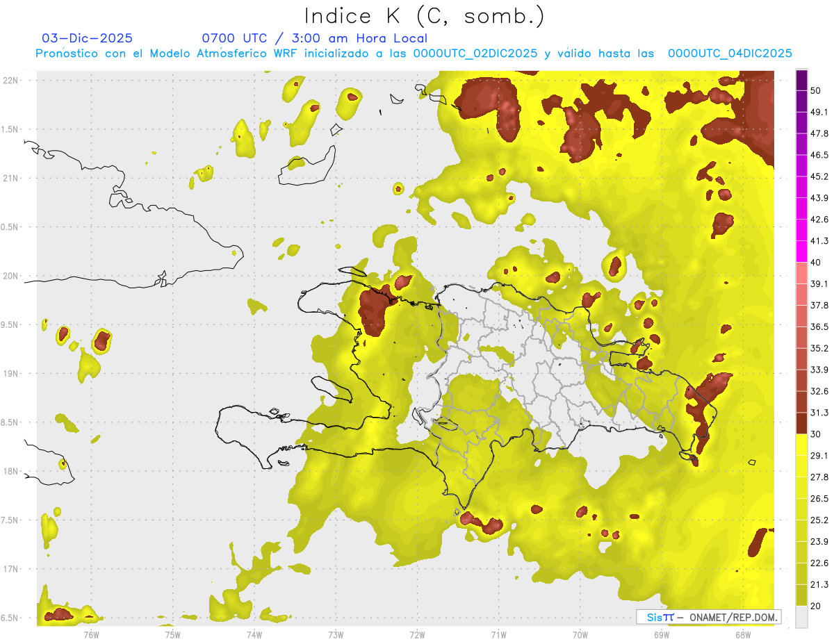Click the "37.8" color scale value
834x644 pixels.
pos(820,305)
